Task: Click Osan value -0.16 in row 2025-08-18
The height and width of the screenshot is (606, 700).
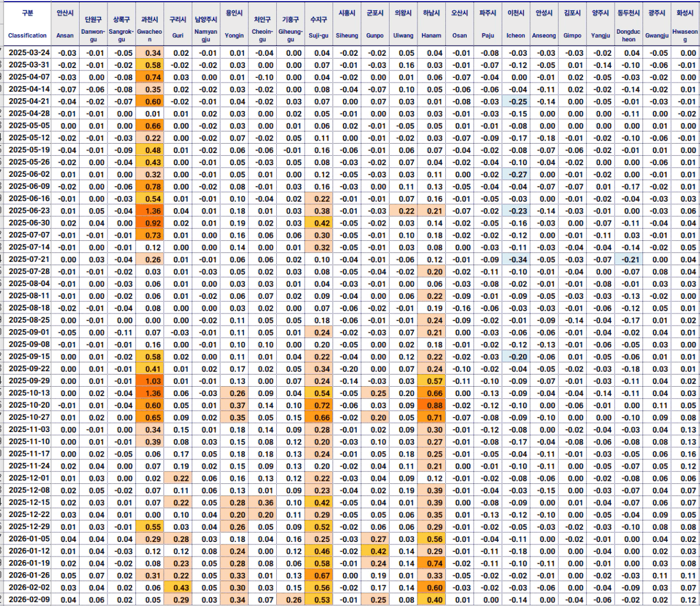Action: pos(459,308)
